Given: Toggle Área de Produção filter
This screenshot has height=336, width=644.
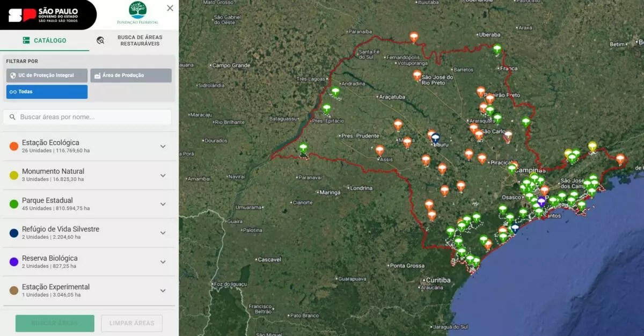Looking at the screenshot, I should pos(131,76).
